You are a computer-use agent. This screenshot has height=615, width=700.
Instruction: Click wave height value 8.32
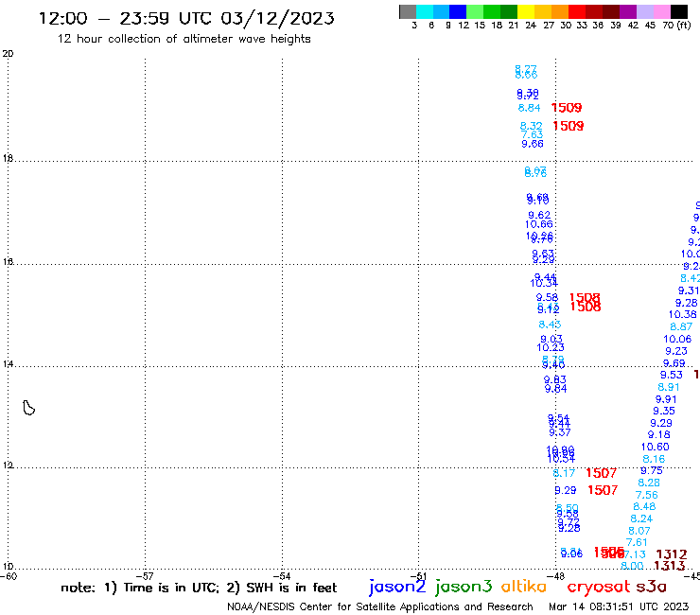tap(532, 126)
